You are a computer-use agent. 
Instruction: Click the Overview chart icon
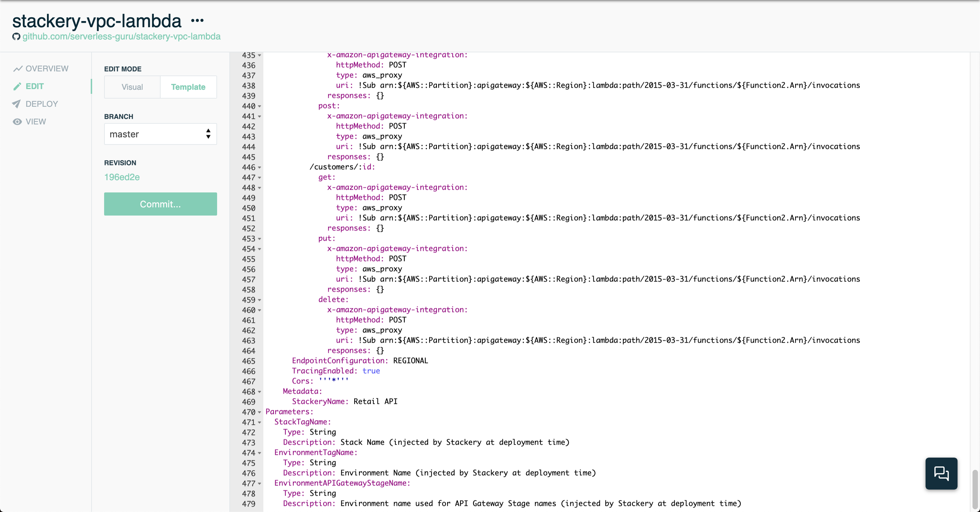coord(17,69)
